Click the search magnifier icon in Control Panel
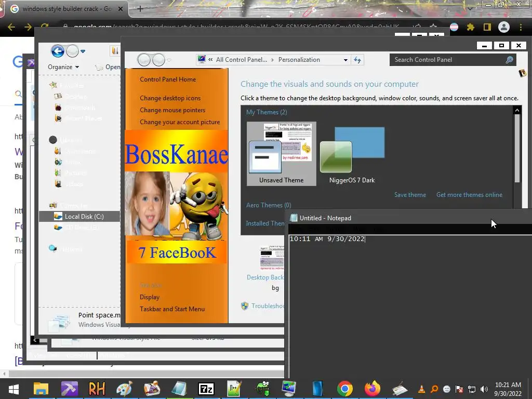The height and width of the screenshot is (399, 532). (509, 60)
